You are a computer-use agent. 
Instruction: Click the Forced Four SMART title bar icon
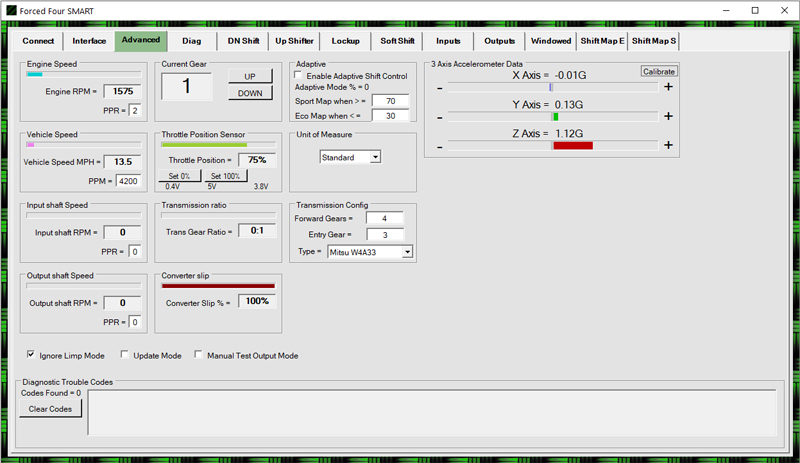[x=10, y=10]
